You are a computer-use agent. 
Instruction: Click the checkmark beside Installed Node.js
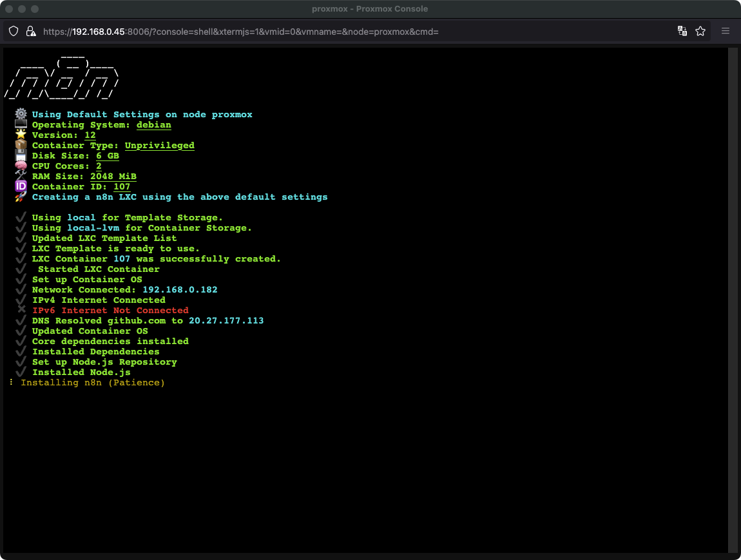(x=21, y=372)
